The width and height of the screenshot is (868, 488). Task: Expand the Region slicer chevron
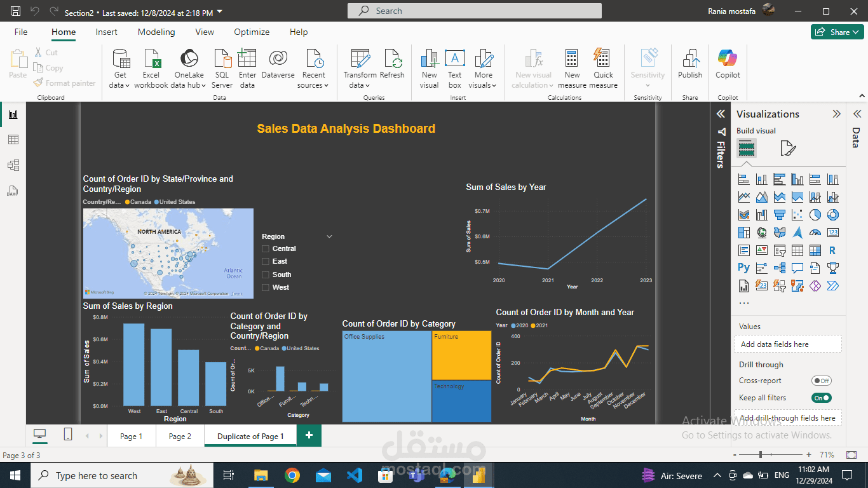point(329,236)
